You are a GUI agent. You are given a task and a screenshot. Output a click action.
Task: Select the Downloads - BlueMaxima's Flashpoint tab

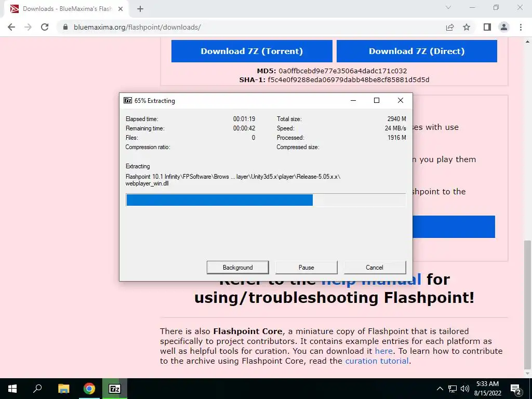tap(67, 9)
